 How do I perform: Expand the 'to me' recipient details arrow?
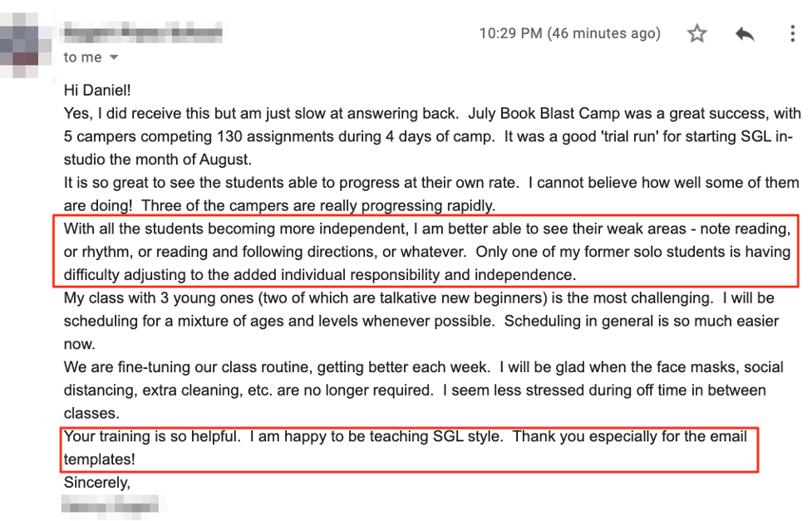pyautogui.click(x=114, y=57)
